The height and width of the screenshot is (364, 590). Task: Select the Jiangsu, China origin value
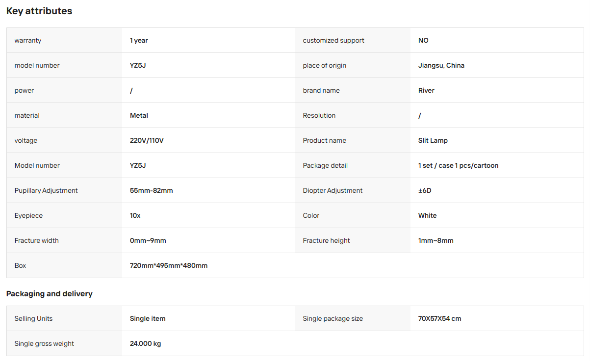point(441,65)
